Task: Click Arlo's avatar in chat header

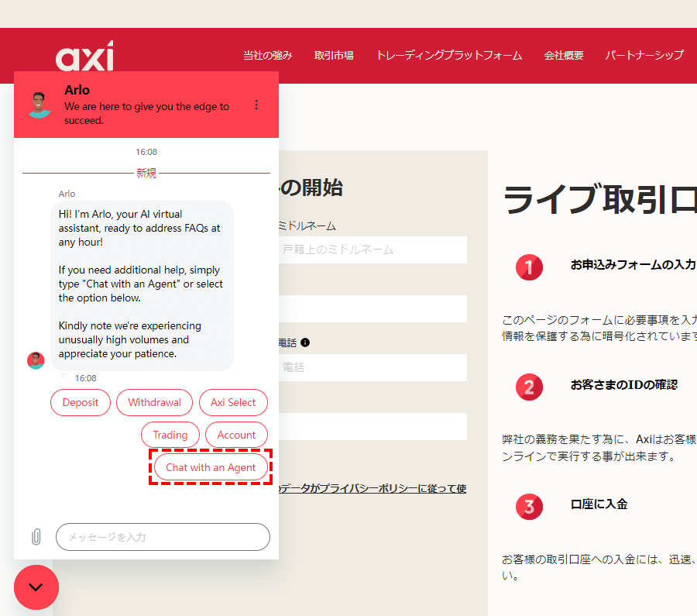Action: tap(39, 105)
